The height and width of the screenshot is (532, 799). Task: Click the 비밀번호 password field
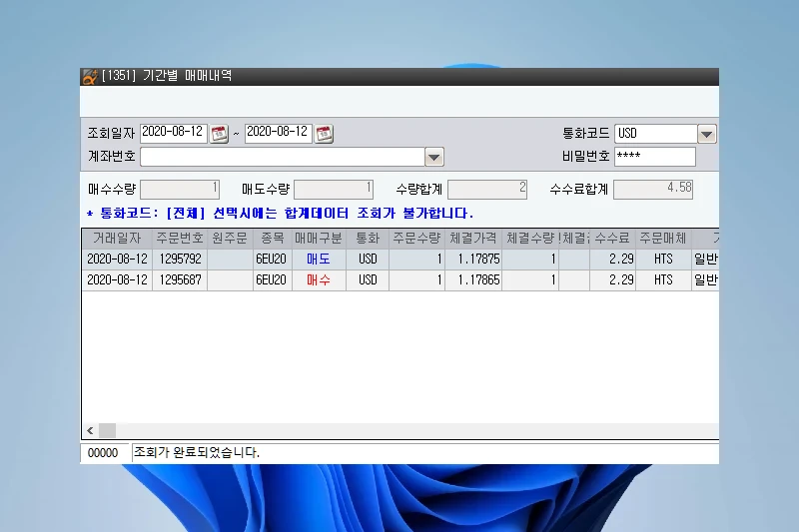click(655, 157)
